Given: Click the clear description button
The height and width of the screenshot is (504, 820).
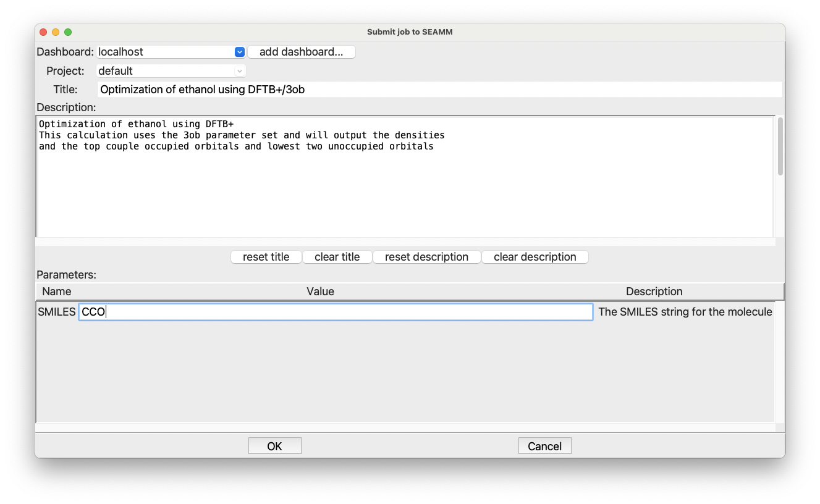Looking at the screenshot, I should pos(535,257).
